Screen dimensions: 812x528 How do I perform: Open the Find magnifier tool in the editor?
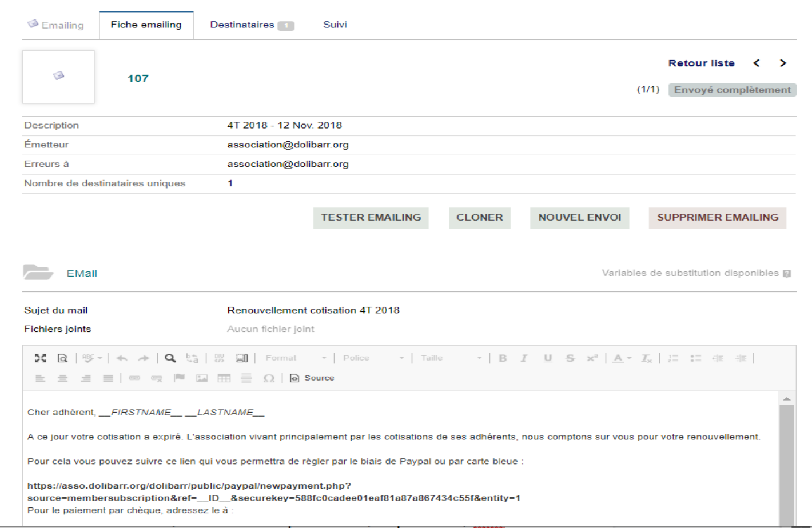click(x=170, y=358)
